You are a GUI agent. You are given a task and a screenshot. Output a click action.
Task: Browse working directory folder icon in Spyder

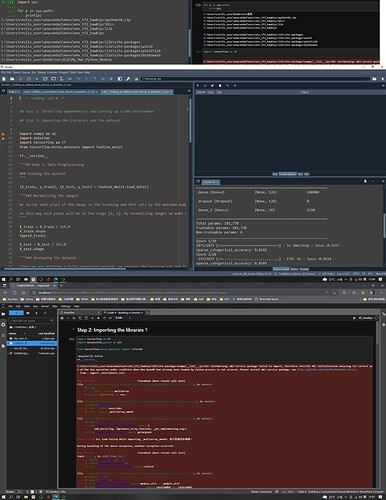click(x=375, y=79)
